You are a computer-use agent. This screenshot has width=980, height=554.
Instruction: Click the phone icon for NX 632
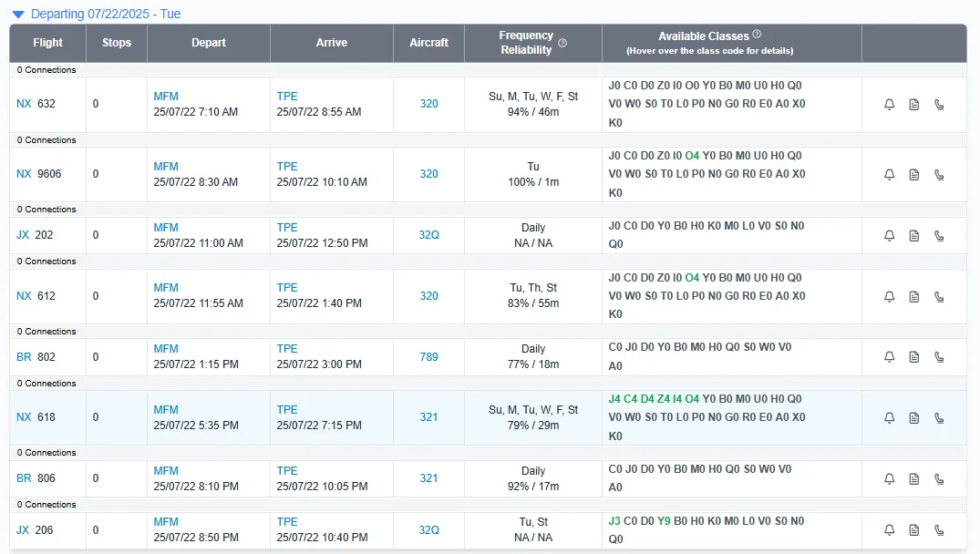939,104
